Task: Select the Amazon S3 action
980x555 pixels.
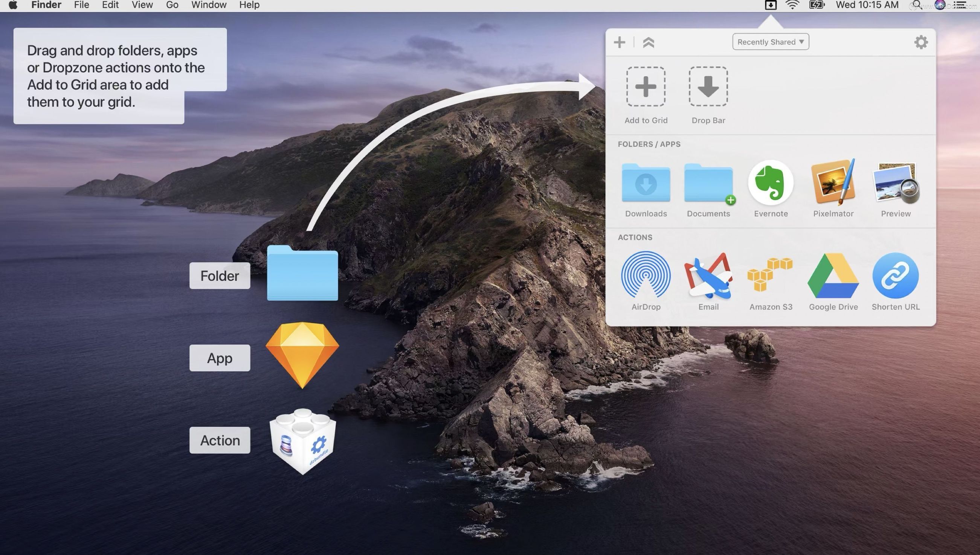Action: point(770,275)
